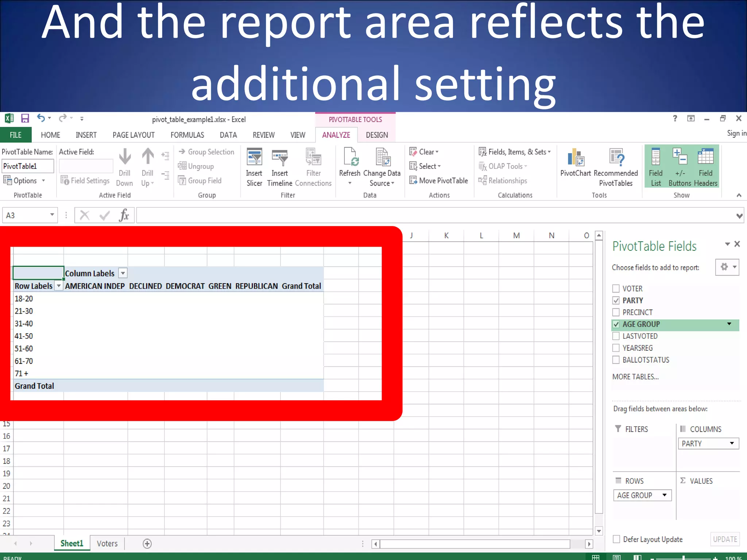Open field list tools gear dropdown
The height and width of the screenshot is (560, 747).
pyautogui.click(x=727, y=267)
